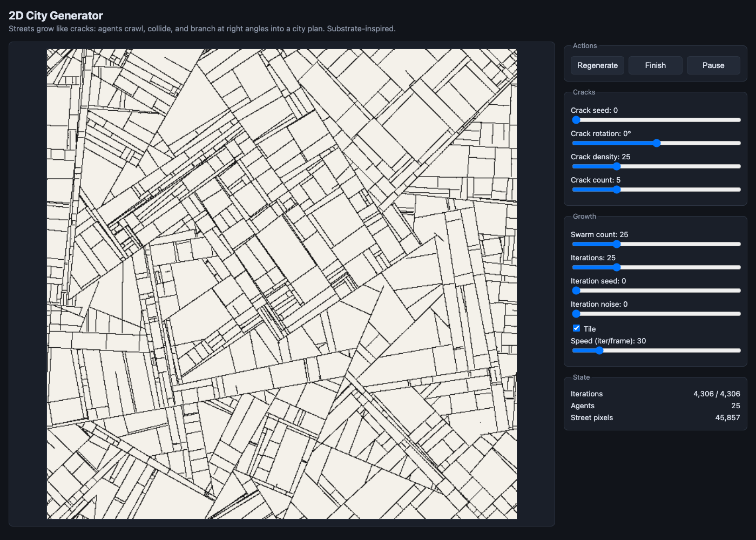Click the State group title
The height and width of the screenshot is (540, 756).
[x=582, y=377]
